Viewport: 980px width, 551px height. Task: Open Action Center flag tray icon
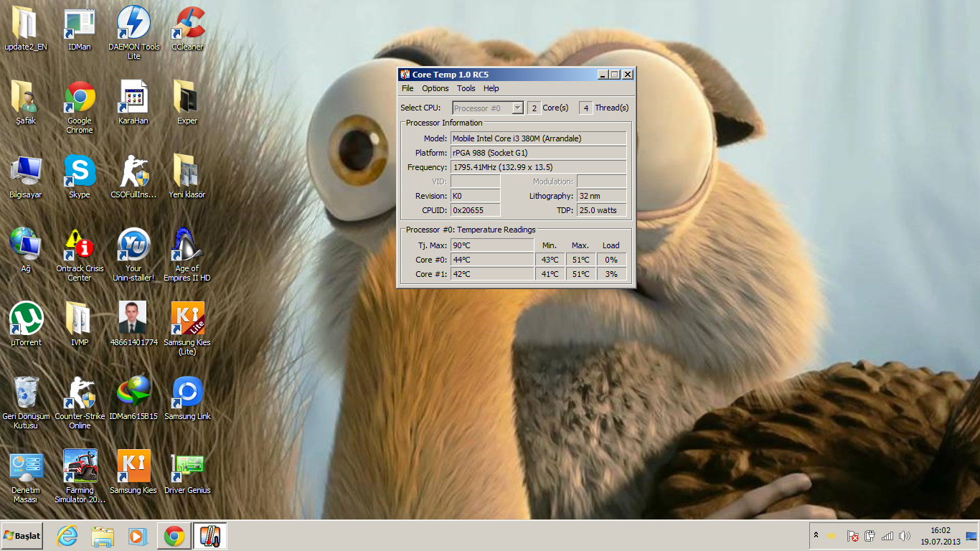[853, 536]
